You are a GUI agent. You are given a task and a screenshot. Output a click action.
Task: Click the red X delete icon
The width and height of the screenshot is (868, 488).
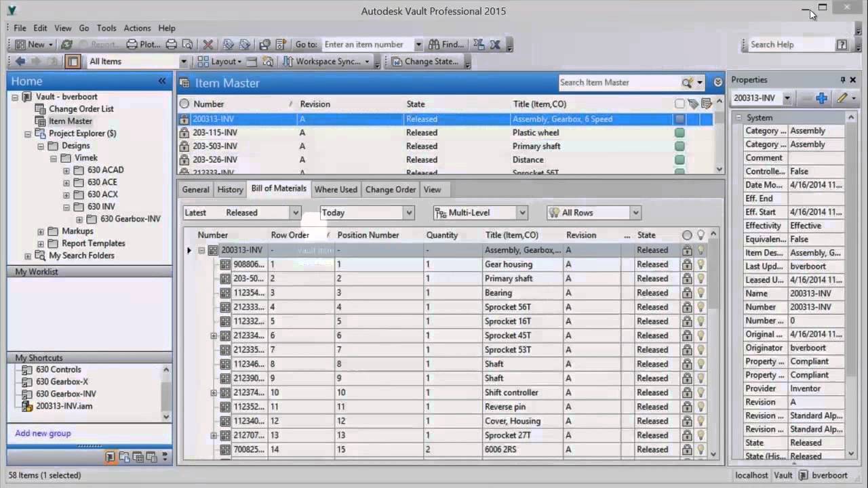coord(208,45)
